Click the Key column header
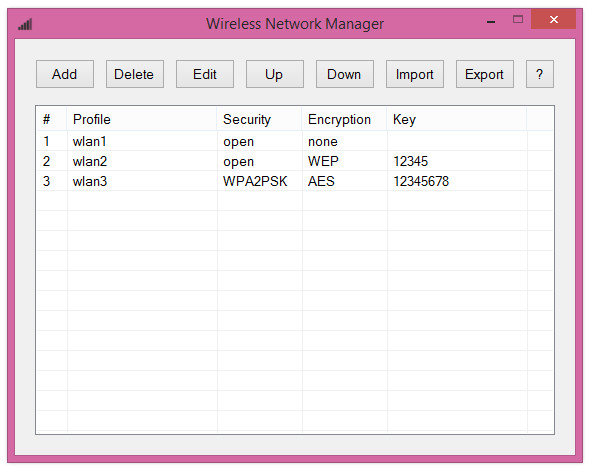The width and height of the screenshot is (592, 473). coord(457,119)
